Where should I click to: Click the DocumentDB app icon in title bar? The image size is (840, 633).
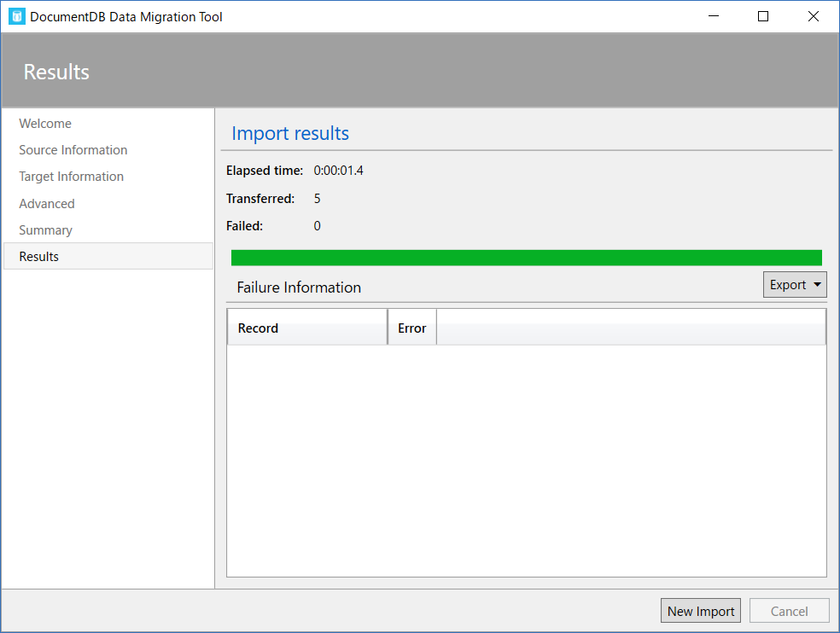(x=16, y=16)
